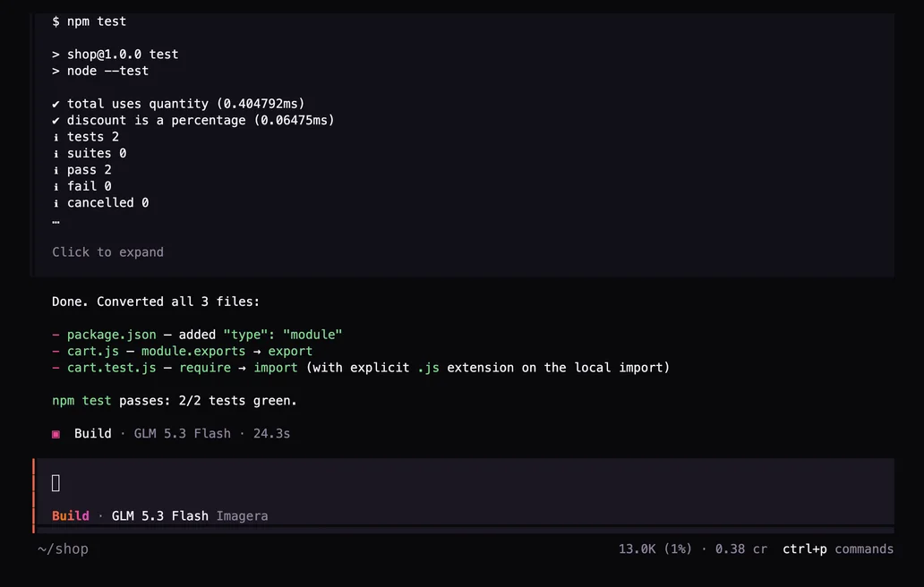Switch the orange Build agent mode label
The height and width of the screenshot is (587, 924).
(71, 515)
